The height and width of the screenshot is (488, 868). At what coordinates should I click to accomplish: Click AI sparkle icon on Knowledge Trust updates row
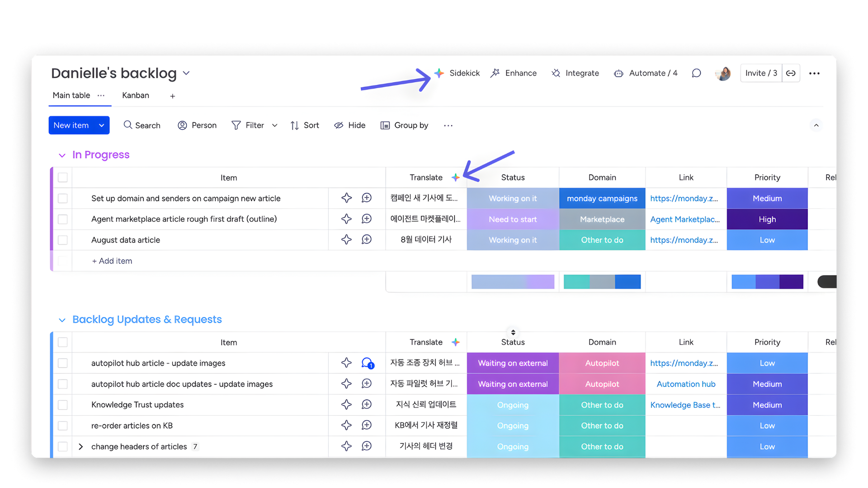346,404
